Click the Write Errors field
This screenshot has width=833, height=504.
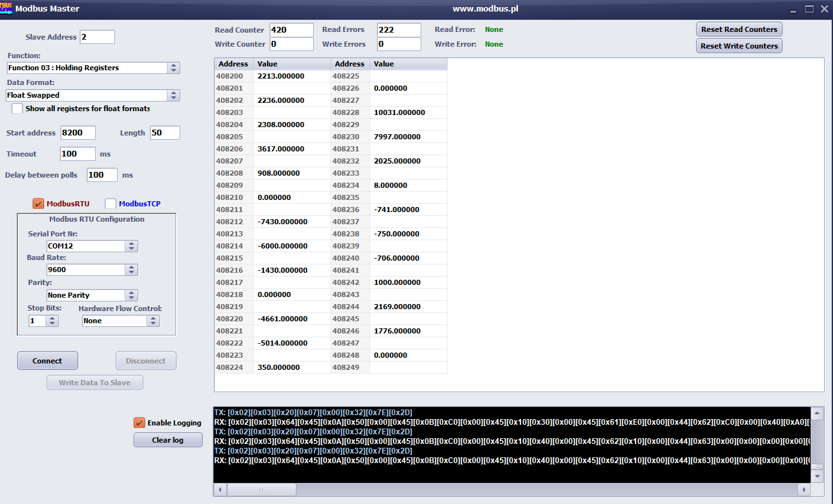tap(399, 44)
